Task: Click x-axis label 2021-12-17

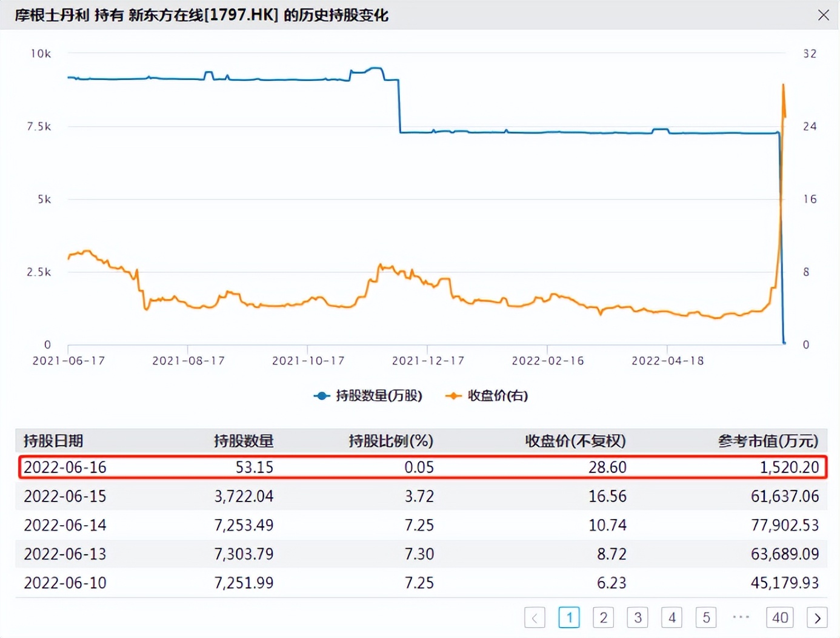Action: point(428,361)
